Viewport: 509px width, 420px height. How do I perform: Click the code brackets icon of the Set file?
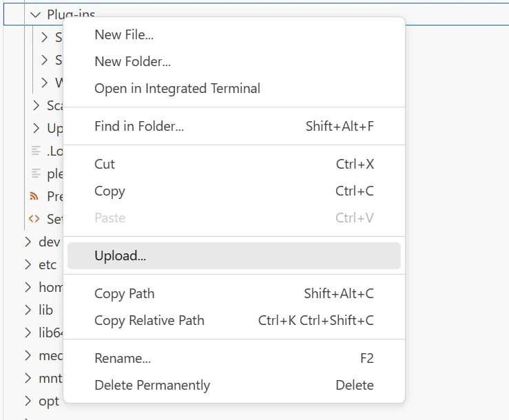(x=34, y=219)
